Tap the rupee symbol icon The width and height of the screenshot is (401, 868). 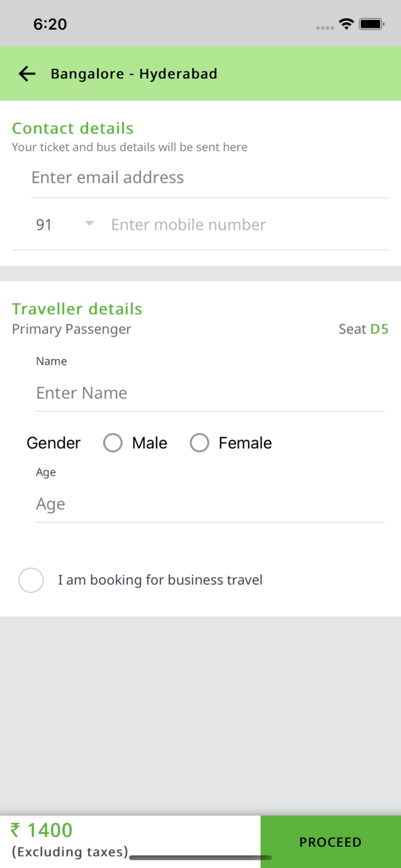pyautogui.click(x=15, y=830)
